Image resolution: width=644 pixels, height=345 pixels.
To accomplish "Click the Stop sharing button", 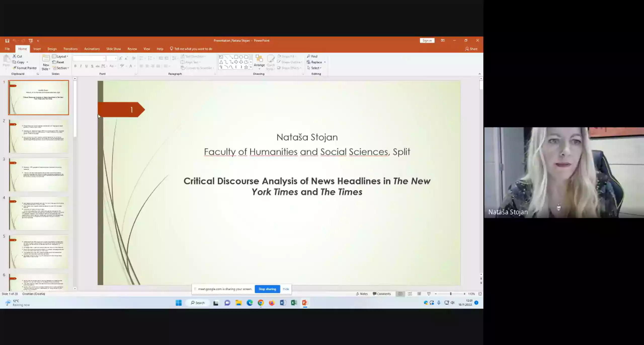I will (x=267, y=289).
